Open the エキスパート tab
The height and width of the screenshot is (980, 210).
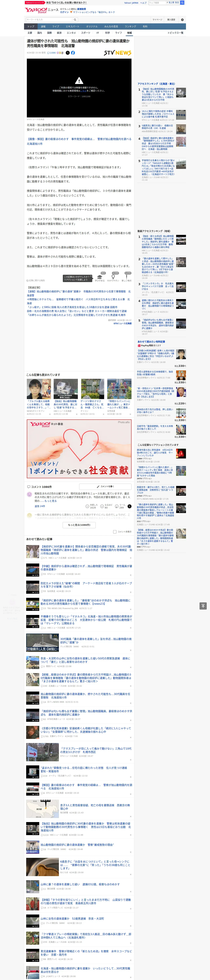72,27
